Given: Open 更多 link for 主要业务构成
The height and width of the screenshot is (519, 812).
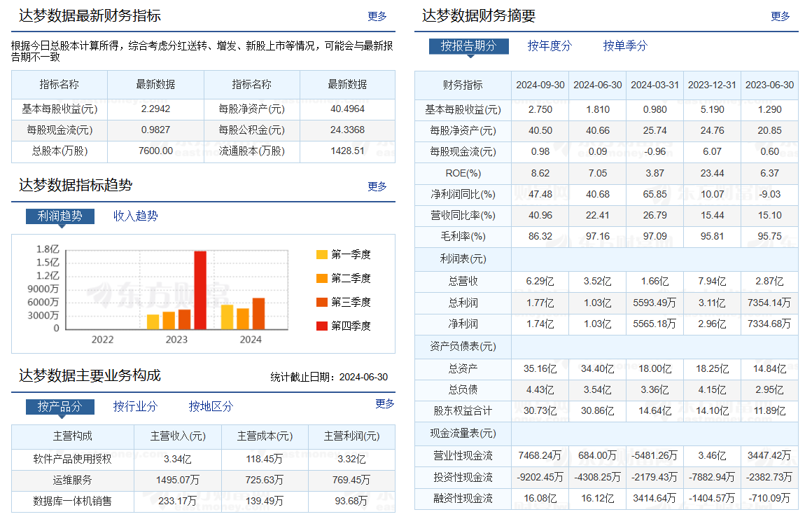Looking at the screenshot, I should (385, 403).
